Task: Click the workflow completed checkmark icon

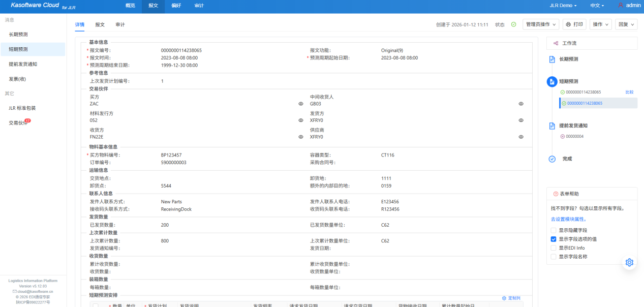Action: (x=552, y=159)
